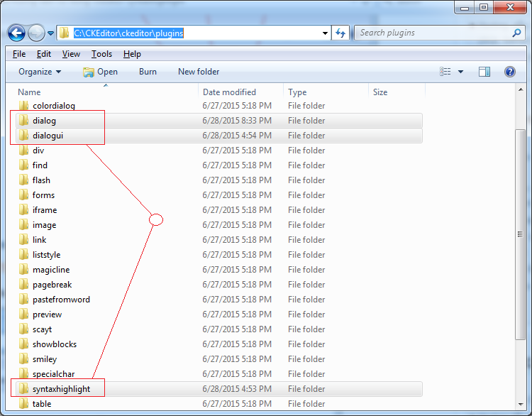Screen dimensions: 532x416
Task: Select the image folder icon
Action: tap(23, 225)
